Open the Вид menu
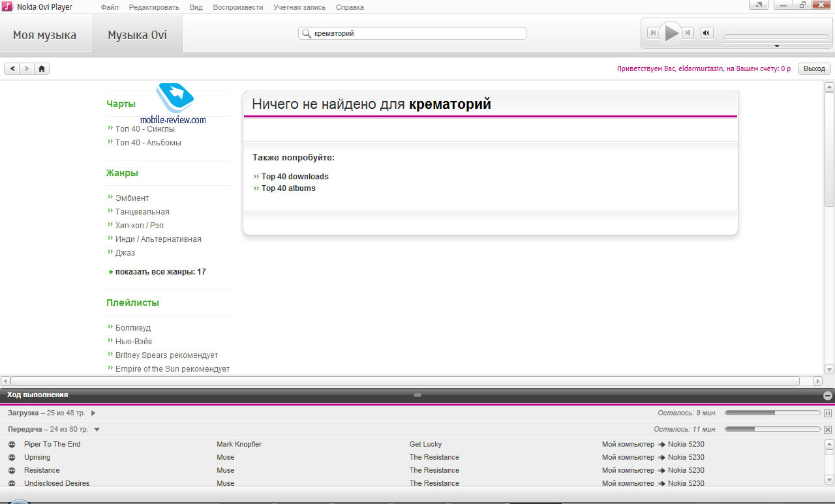 (196, 7)
